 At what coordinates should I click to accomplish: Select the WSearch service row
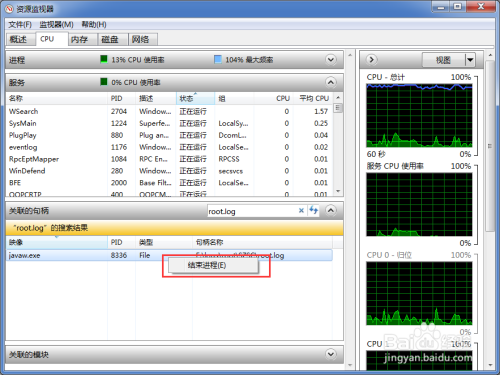pos(170,111)
